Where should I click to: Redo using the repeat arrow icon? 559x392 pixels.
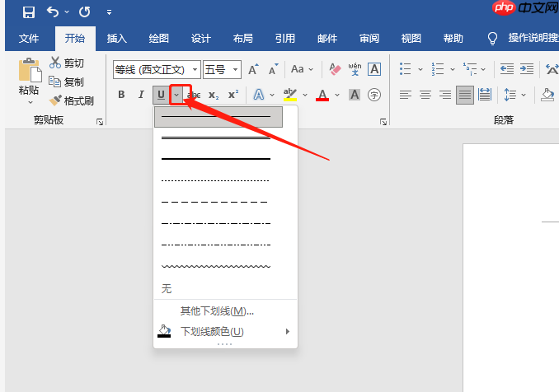click(84, 12)
